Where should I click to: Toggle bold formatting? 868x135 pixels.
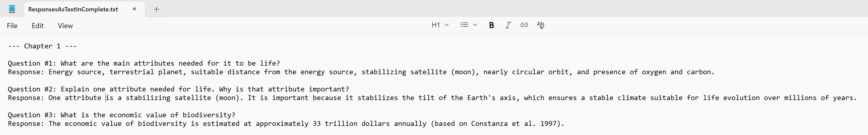pos(491,25)
